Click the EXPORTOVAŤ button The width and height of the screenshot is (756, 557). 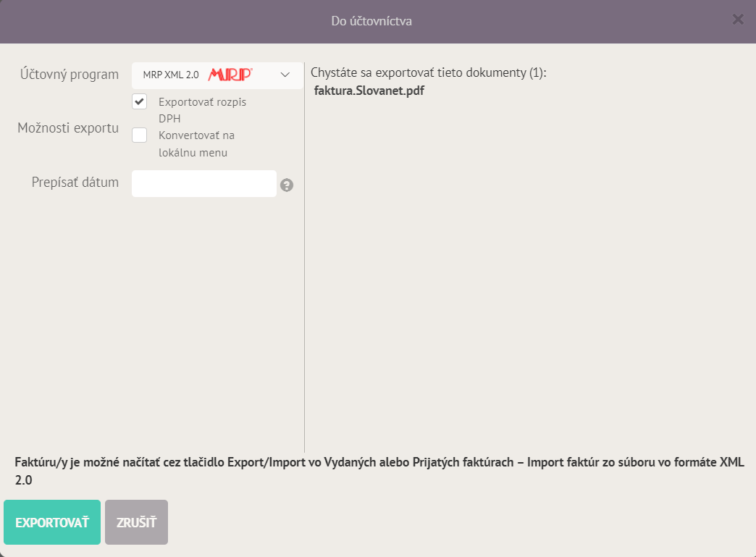click(52, 522)
